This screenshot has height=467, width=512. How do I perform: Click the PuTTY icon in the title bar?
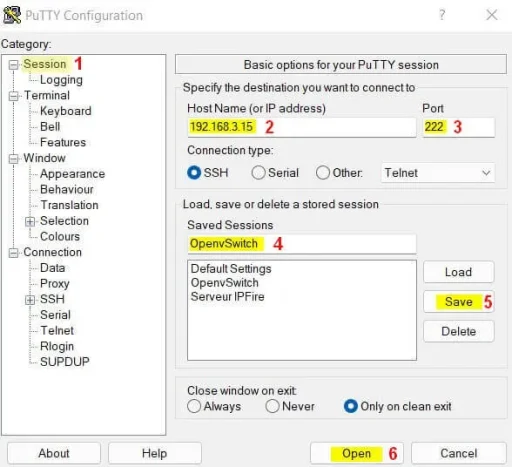(x=12, y=15)
